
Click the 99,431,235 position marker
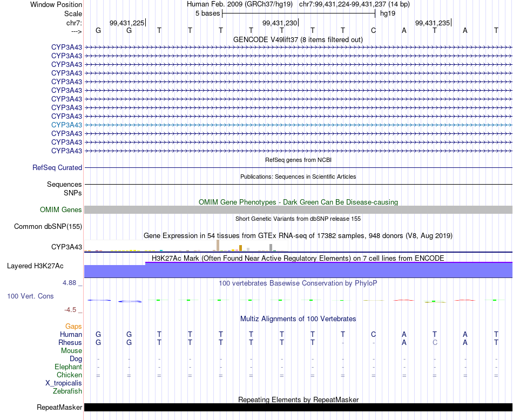click(433, 23)
